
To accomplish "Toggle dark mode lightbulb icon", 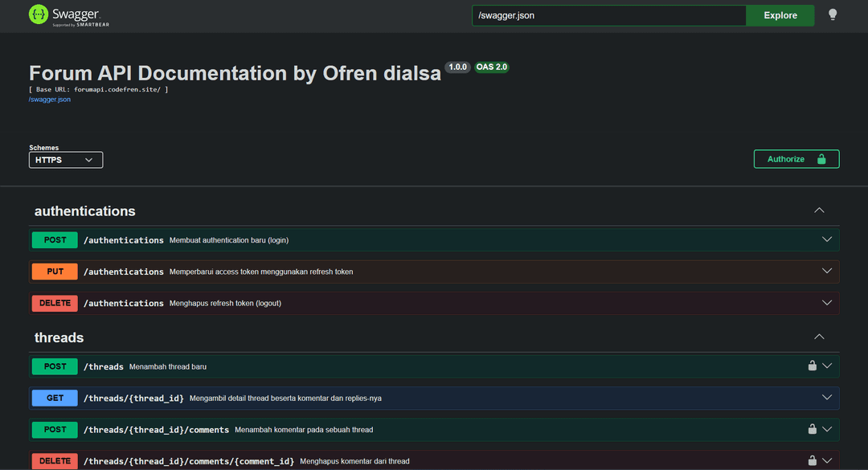I will click(x=832, y=15).
